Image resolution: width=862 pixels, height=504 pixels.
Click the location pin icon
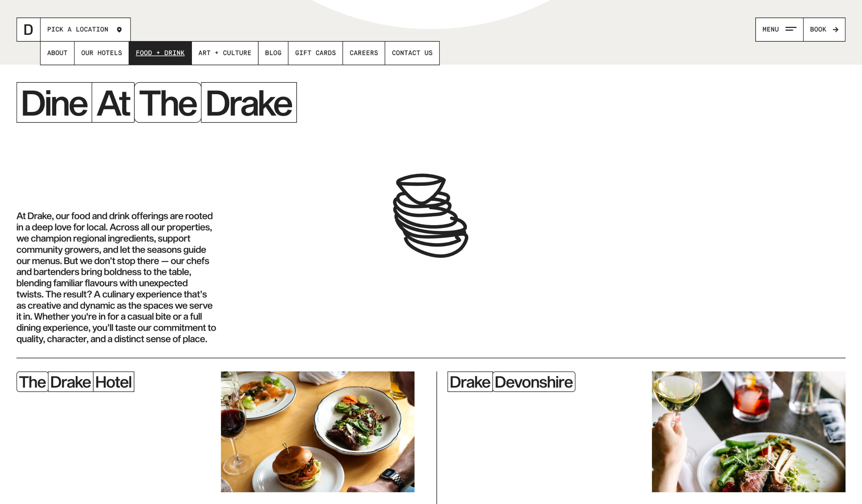tap(120, 30)
